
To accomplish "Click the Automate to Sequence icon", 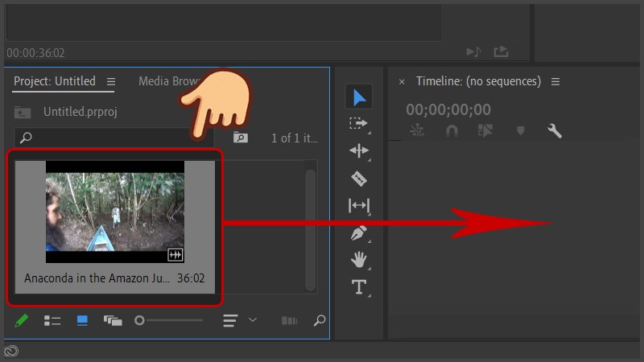I will coord(289,320).
